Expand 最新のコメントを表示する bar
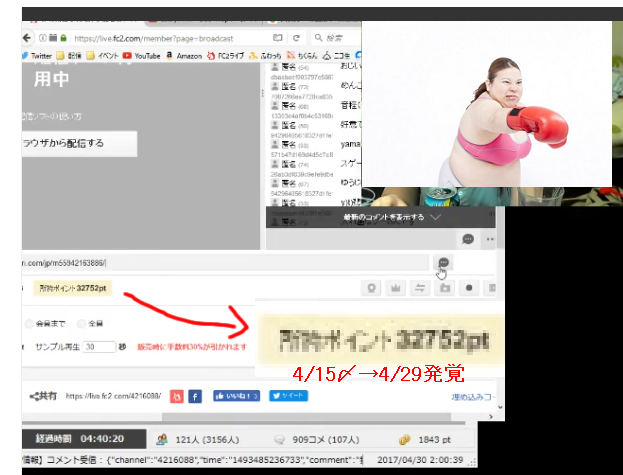 [x=381, y=217]
